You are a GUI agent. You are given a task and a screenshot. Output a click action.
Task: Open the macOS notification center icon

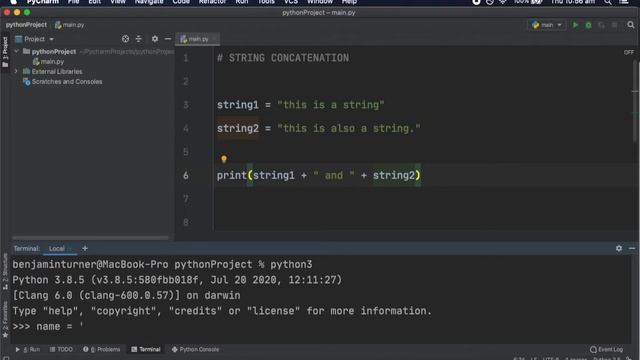(624, 2)
